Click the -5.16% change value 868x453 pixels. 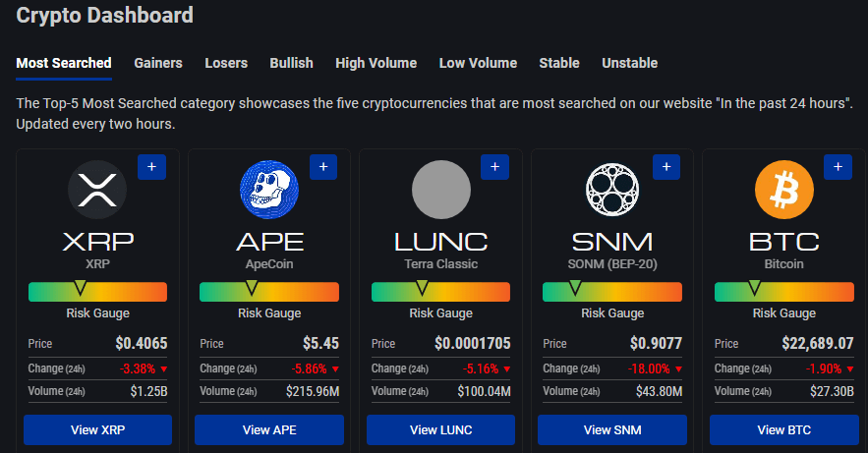point(481,368)
